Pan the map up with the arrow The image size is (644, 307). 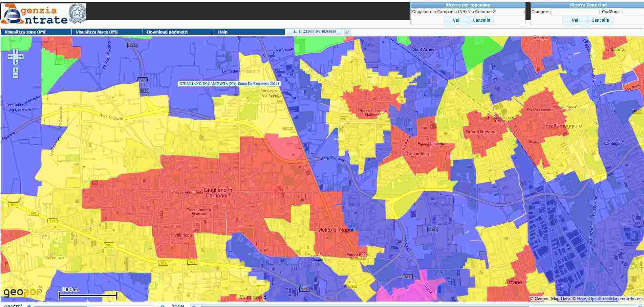[16, 52]
